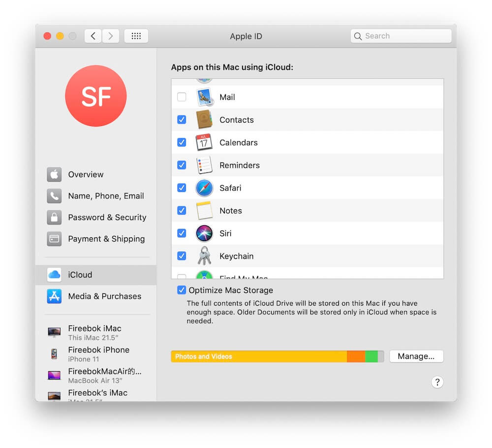Viewport: 492px width, 448px height.
Task: Turn off the Siri checkbox
Action: point(182,233)
